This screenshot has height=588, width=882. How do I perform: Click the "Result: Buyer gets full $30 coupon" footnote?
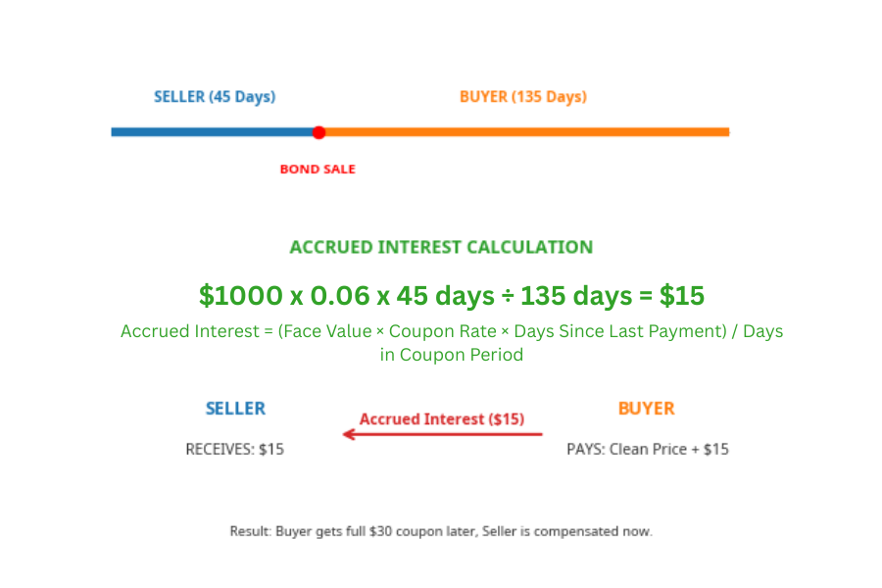pyautogui.click(x=441, y=531)
